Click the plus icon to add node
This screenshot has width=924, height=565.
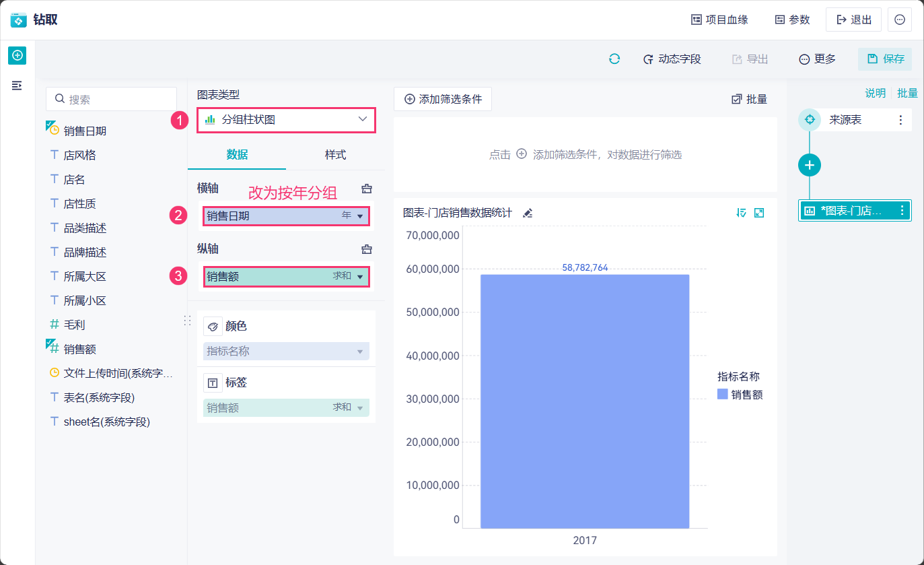[810, 165]
